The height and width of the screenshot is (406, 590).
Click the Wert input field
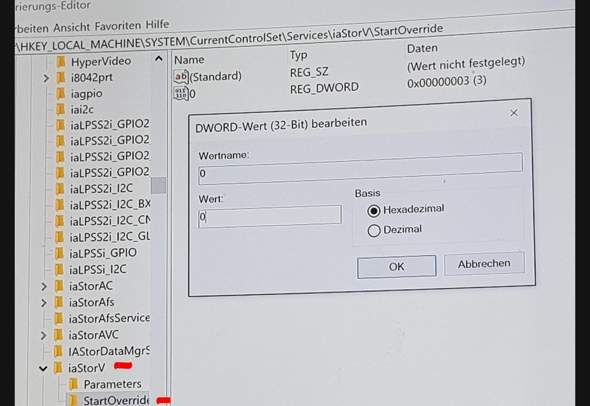(270, 216)
